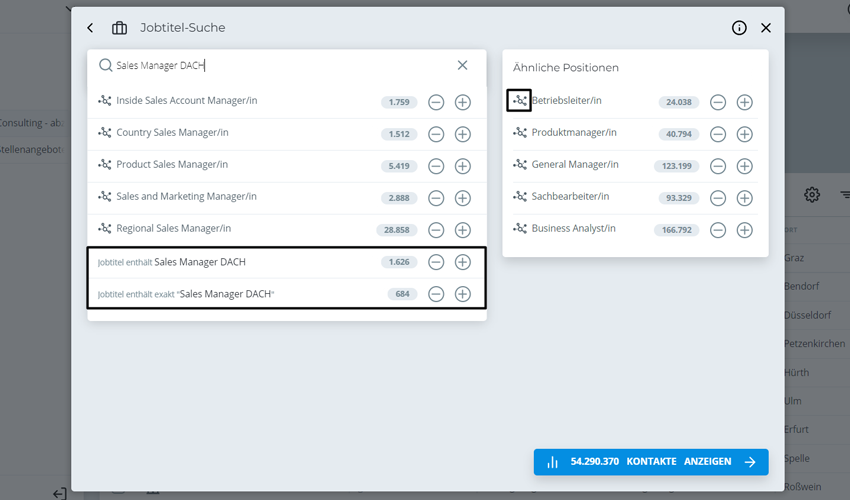850x500 pixels.
Task: Open the info icon in dialog header
Action: 739,28
